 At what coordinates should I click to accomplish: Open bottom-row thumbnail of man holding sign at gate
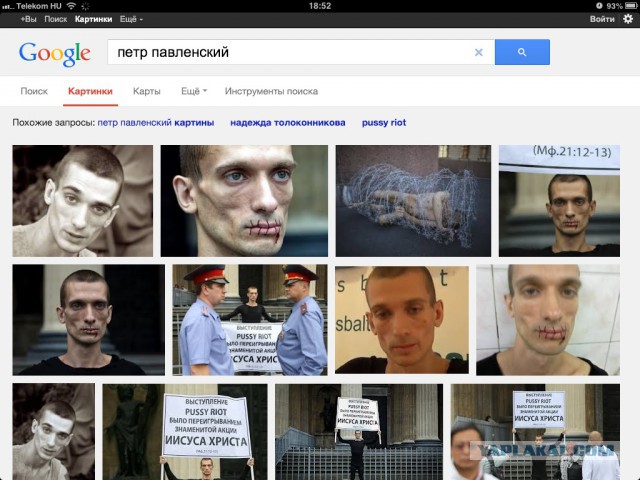[359, 432]
